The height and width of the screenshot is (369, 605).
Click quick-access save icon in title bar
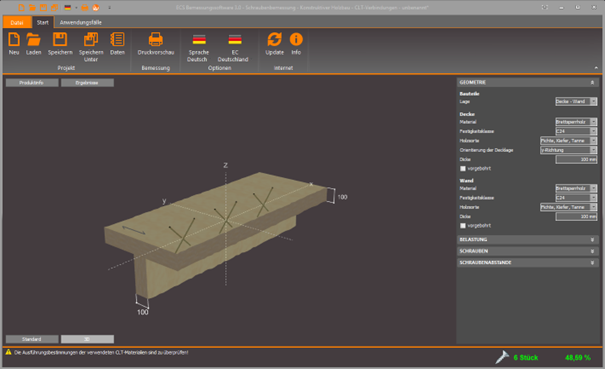click(x=43, y=7)
